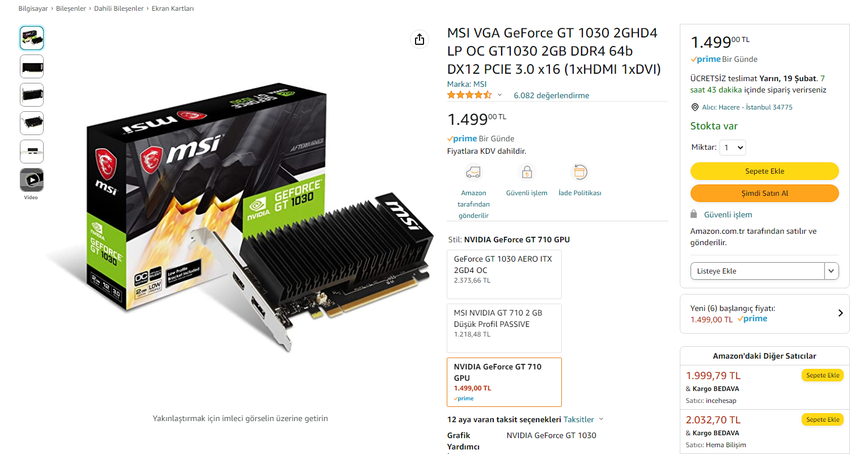The image size is (868, 454).
Task: Play the product Video thumbnail
Action: pos(32,180)
